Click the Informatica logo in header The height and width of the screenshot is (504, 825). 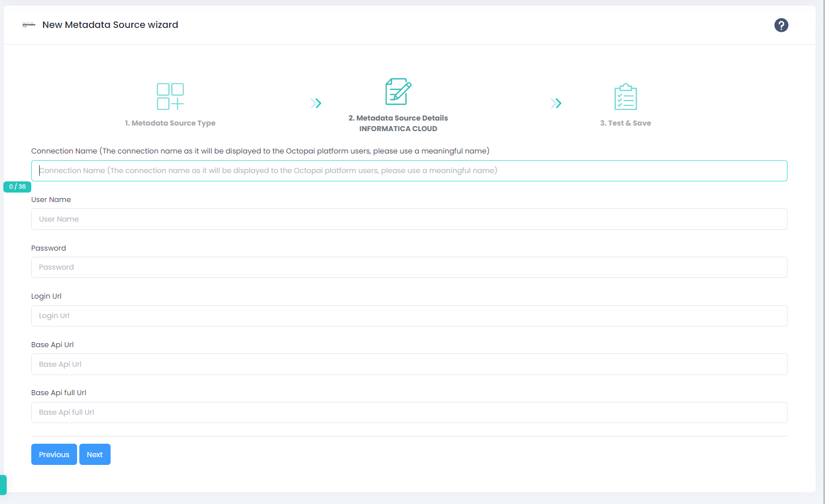coord(28,25)
